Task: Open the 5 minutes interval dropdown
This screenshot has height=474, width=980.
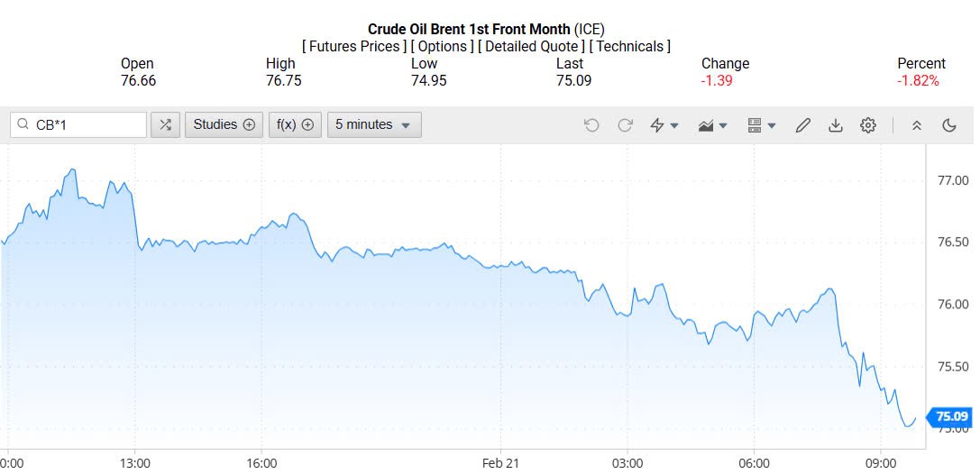Action: tap(373, 125)
